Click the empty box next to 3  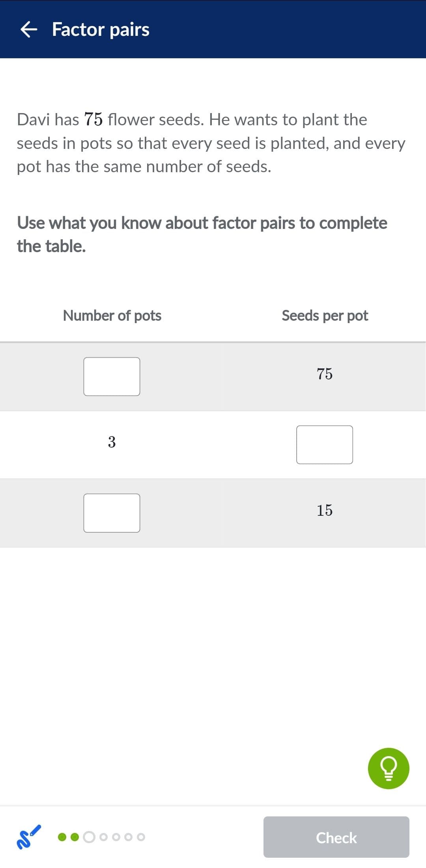[x=325, y=444]
